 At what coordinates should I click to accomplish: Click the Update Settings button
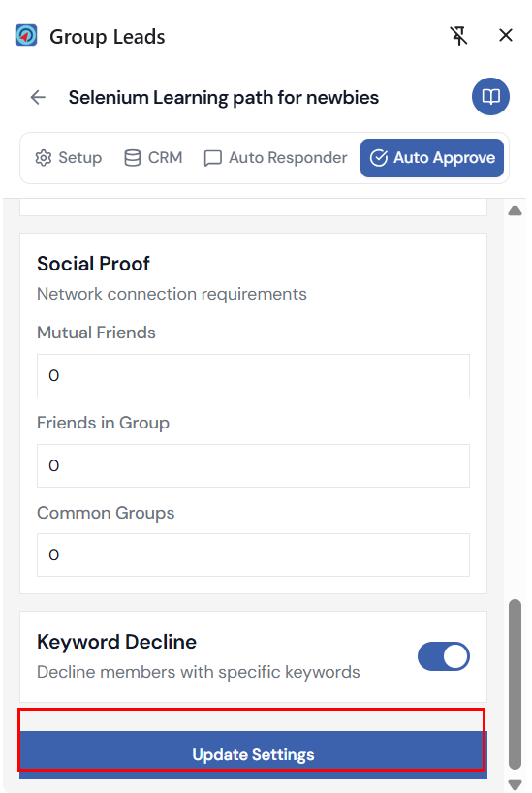coord(253,754)
